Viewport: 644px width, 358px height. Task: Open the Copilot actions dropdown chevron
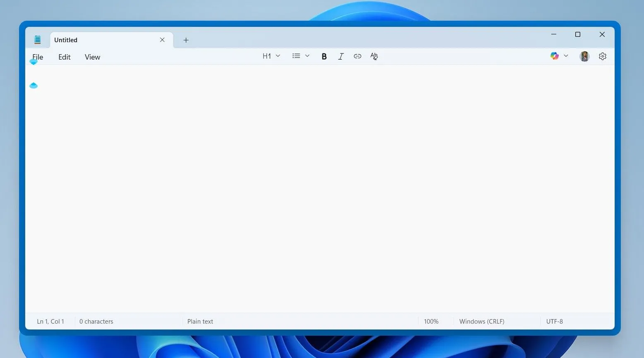pos(566,56)
